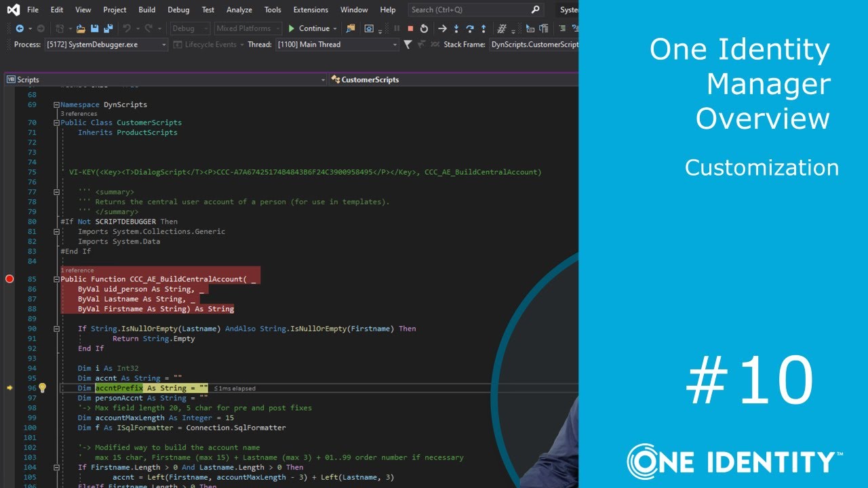Open the Tools menu
This screenshot has width=868, height=488.
tap(273, 9)
